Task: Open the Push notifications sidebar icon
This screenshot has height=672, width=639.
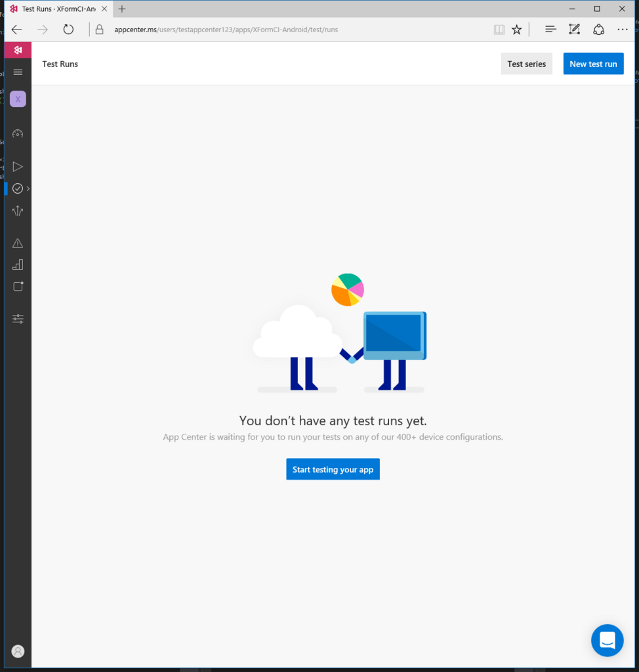Action: tap(18, 286)
